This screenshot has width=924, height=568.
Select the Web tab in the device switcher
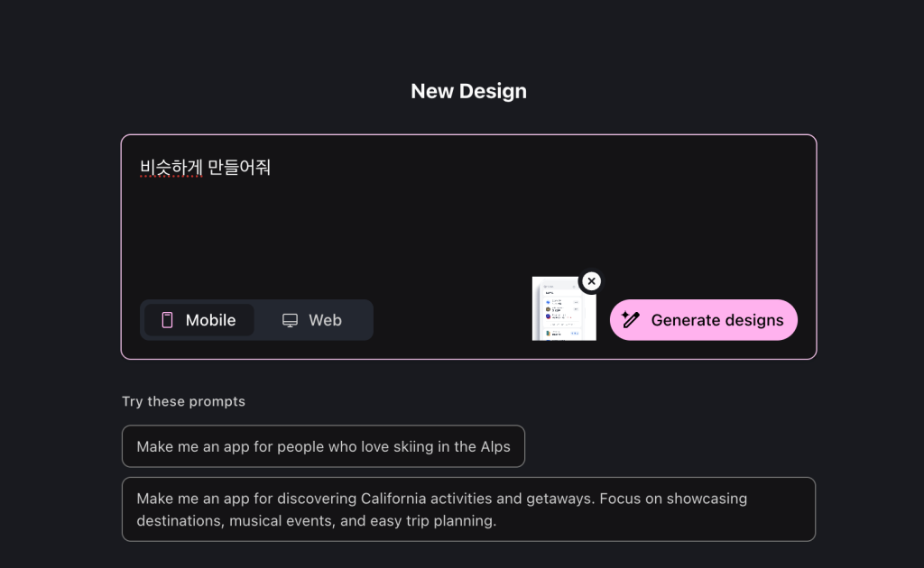click(x=311, y=319)
